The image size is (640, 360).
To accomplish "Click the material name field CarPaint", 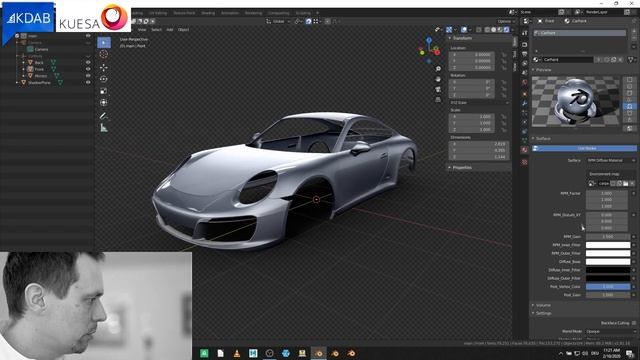I will point(567,60).
